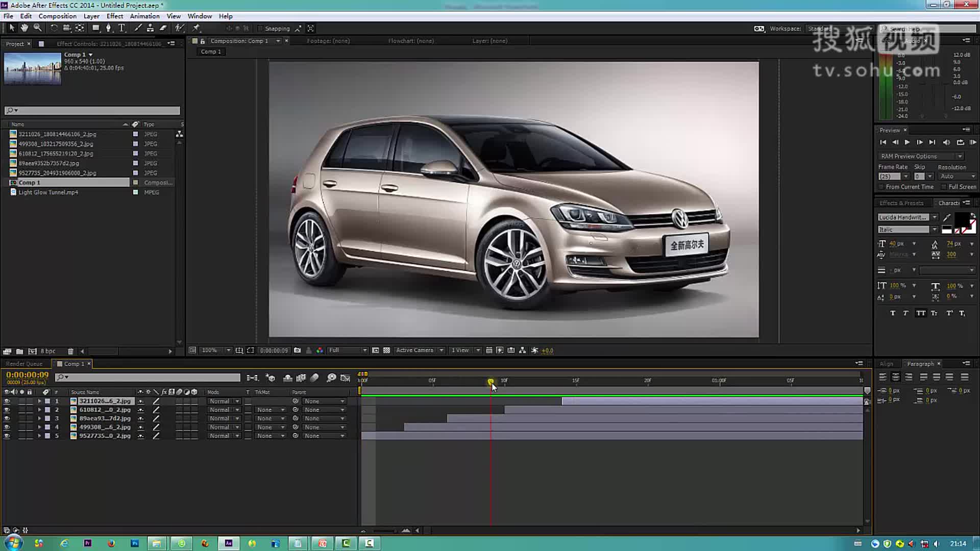Select the Rotation tool
Viewport: 980px width, 551px height.
tap(54, 28)
